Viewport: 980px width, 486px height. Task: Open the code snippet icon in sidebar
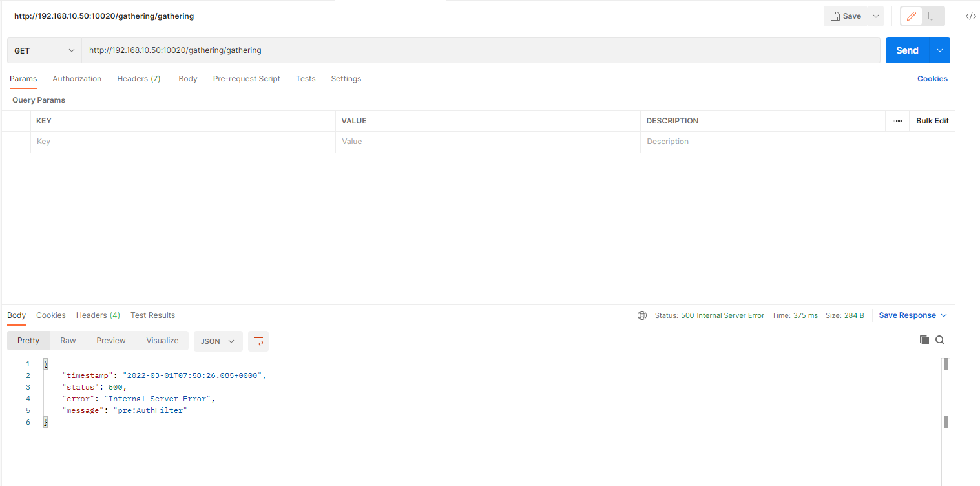click(x=970, y=16)
